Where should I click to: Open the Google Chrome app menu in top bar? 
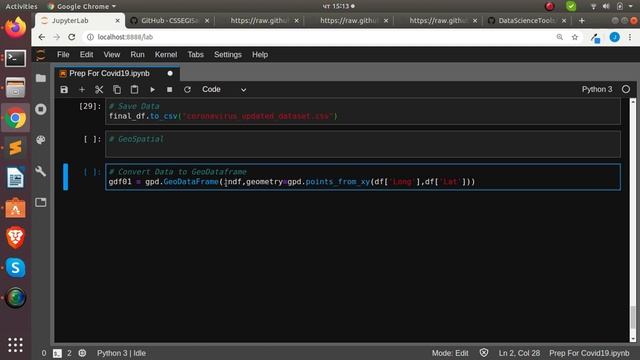[82, 6]
